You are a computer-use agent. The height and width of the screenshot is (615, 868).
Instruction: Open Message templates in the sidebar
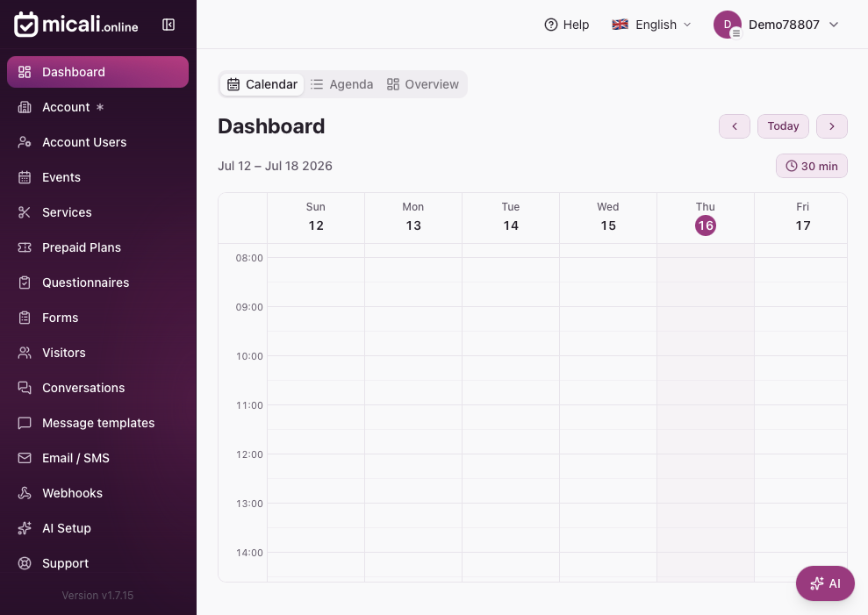[98, 423]
